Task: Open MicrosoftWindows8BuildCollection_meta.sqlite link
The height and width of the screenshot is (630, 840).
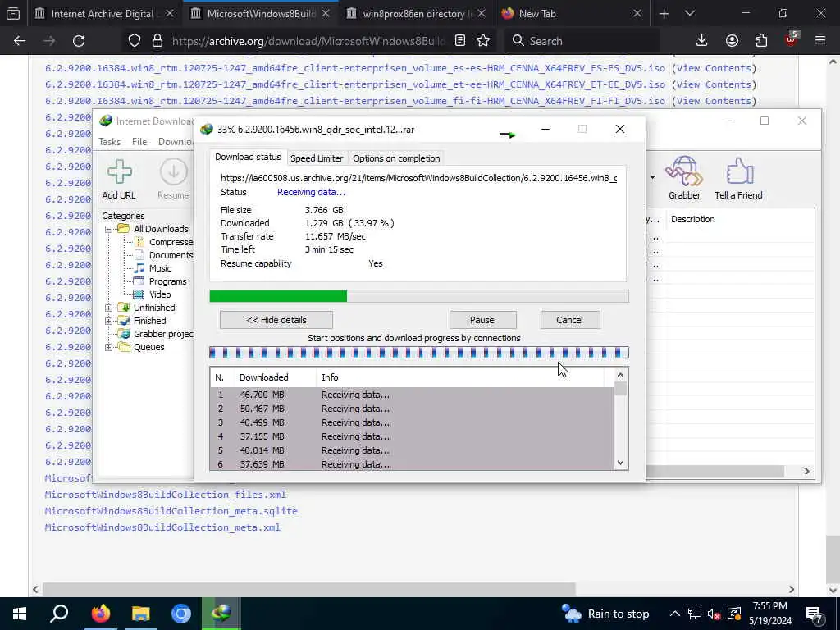Action: pyautogui.click(x=171, y=511)
